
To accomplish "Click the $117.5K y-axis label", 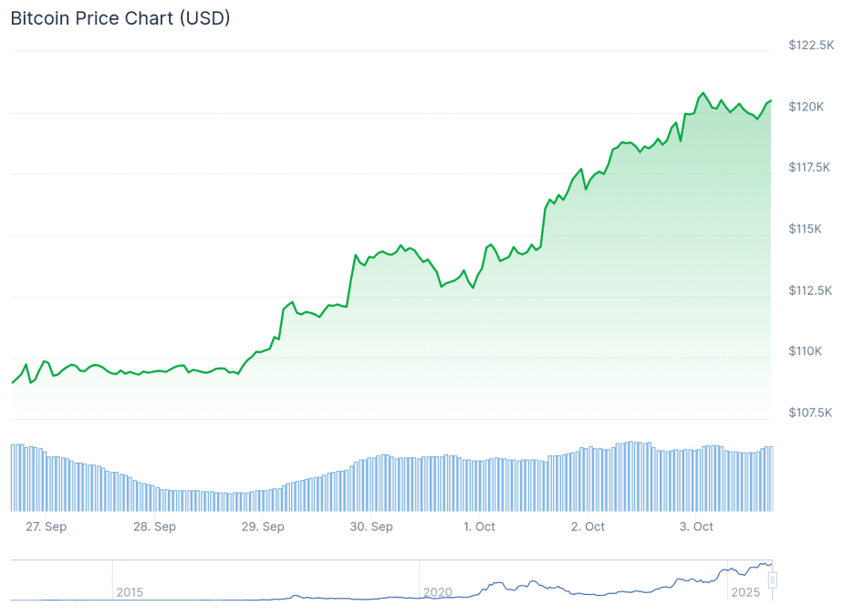I will click(811, 168).
